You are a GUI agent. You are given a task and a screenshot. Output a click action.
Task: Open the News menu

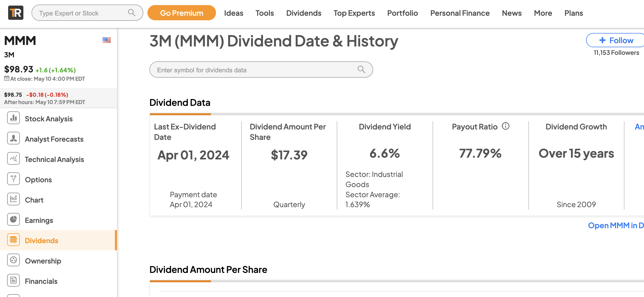point(512,13)
